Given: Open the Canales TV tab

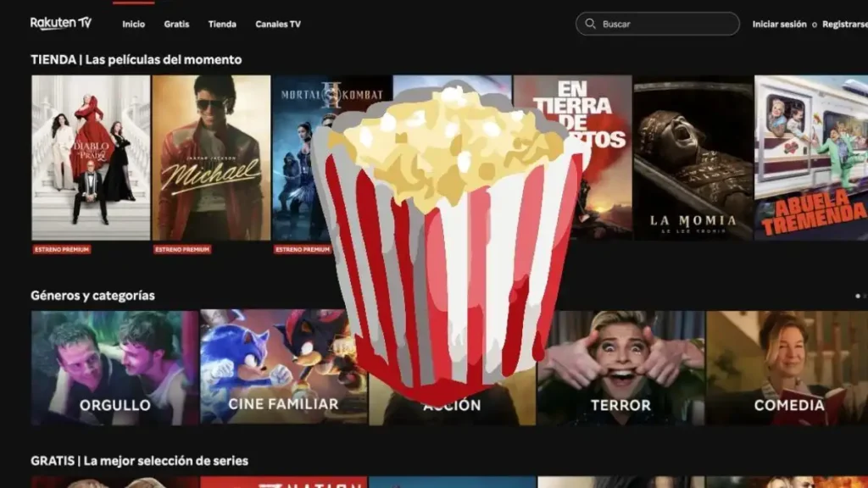Looking at the screenshot, I should (x=278, y=25).
